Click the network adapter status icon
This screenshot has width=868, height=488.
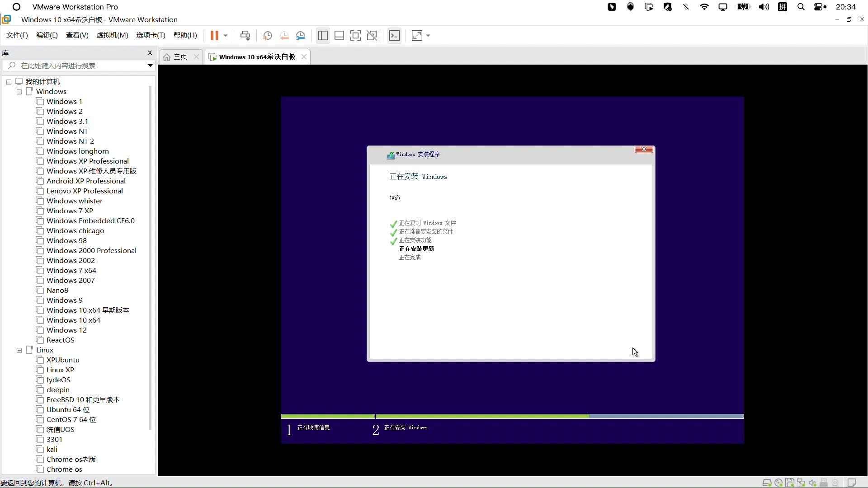(801, 483)
